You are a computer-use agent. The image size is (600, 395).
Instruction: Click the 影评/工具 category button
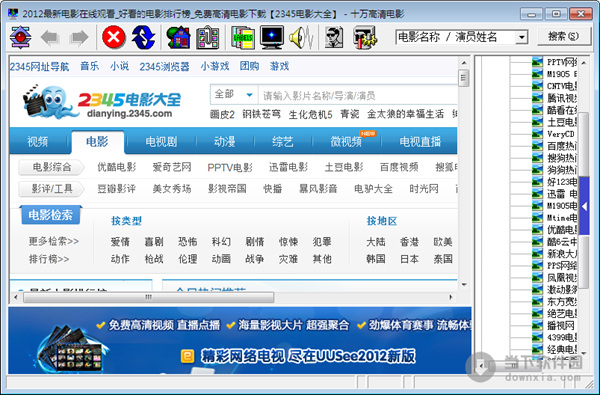point(52,189)
